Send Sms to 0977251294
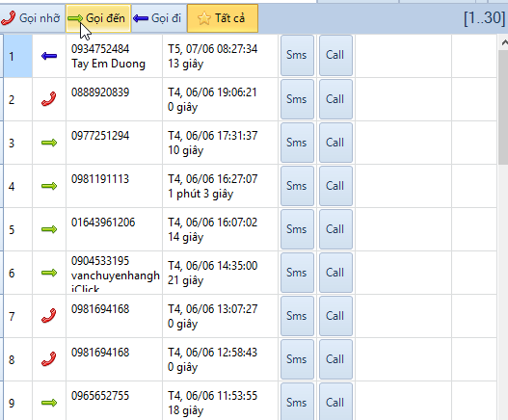Image resolution: width=508 pixels, height=420 pixels. point(297,143)
